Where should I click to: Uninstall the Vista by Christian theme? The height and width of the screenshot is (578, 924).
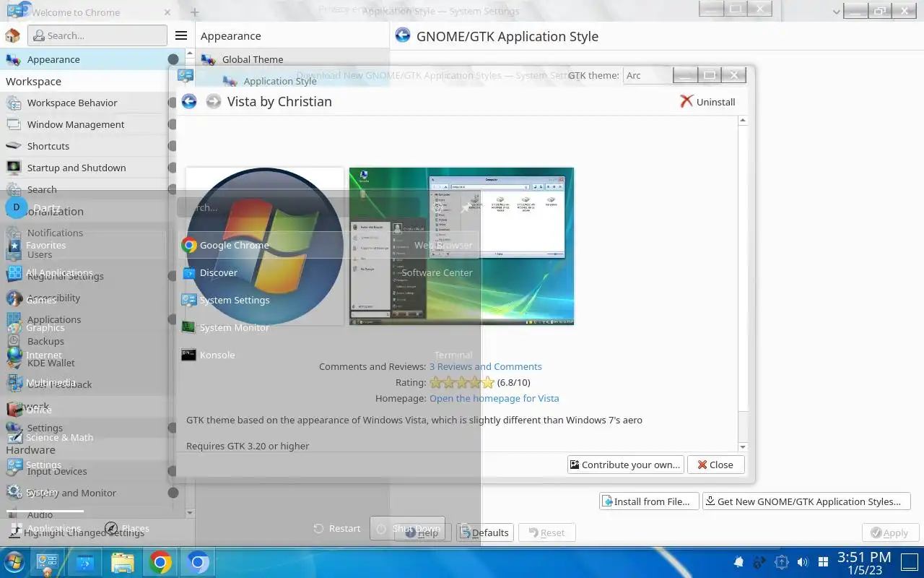[x=707, y=102]
